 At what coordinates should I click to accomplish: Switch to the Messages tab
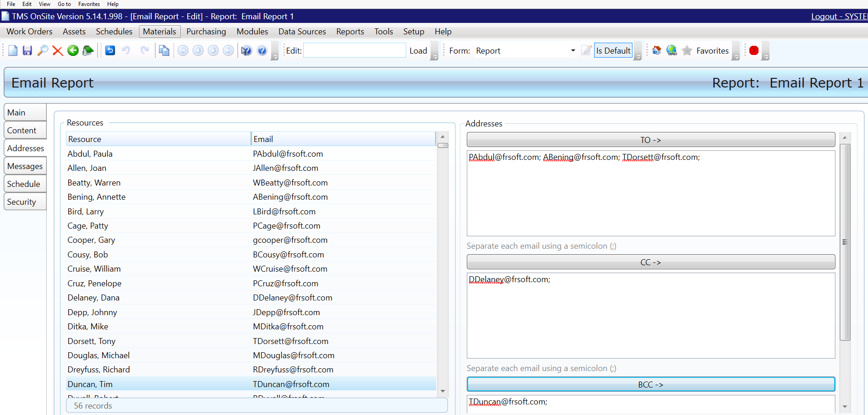click(25, 166)
